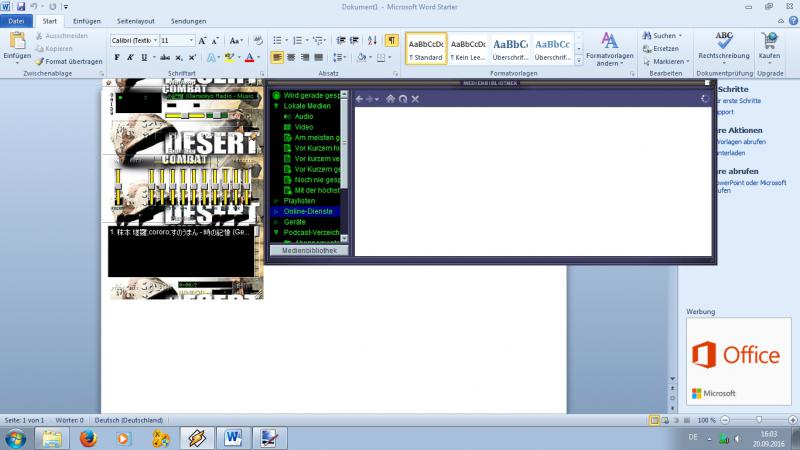Open the font size dropdown

(191, 40)
